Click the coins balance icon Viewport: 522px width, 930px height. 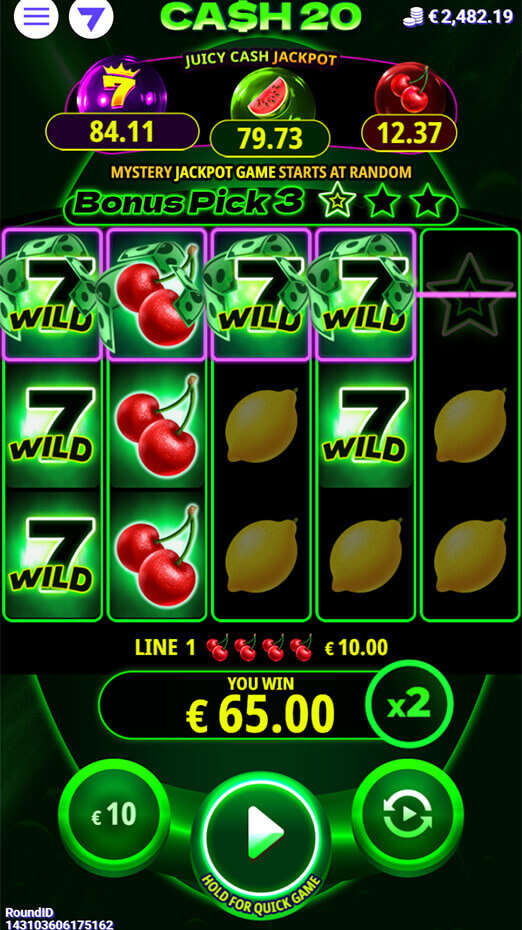tap(413, 17)
